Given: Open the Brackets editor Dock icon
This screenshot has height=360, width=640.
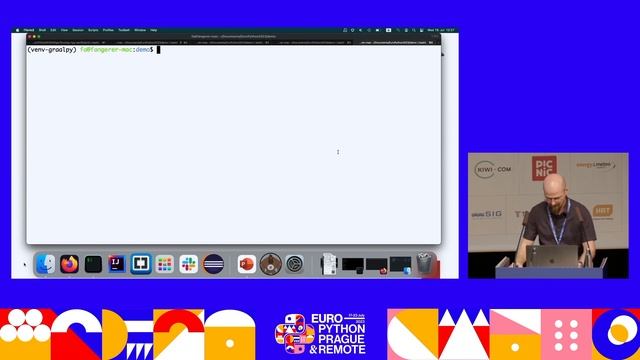Looking at the screenshot, I should 141,264.
